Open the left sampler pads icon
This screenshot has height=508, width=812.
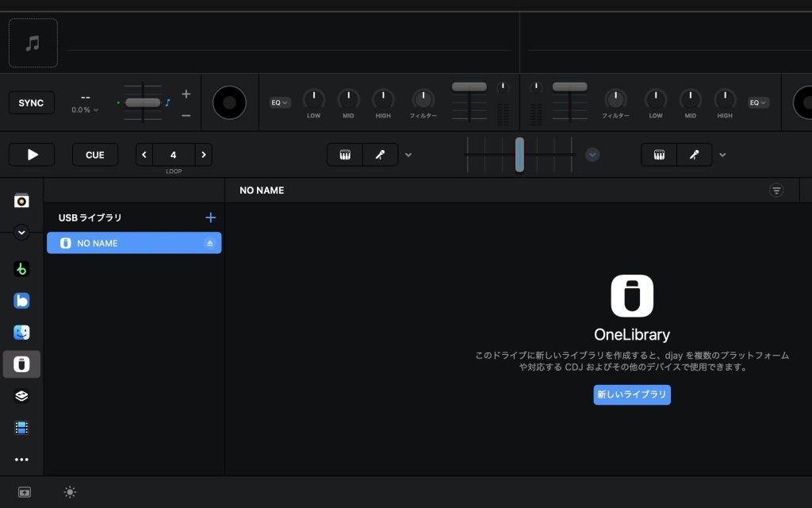pyautogui.click(x=345, y=155)
